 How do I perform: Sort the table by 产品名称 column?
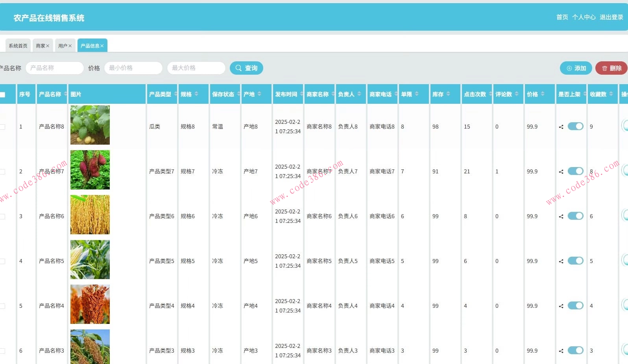pyautogui.click(x=65, y=94)
